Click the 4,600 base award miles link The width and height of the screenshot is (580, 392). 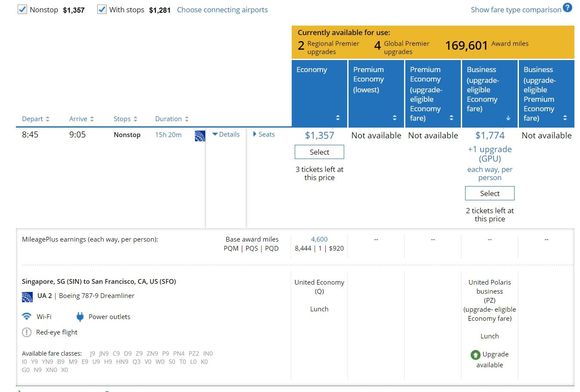coord(319,239)
